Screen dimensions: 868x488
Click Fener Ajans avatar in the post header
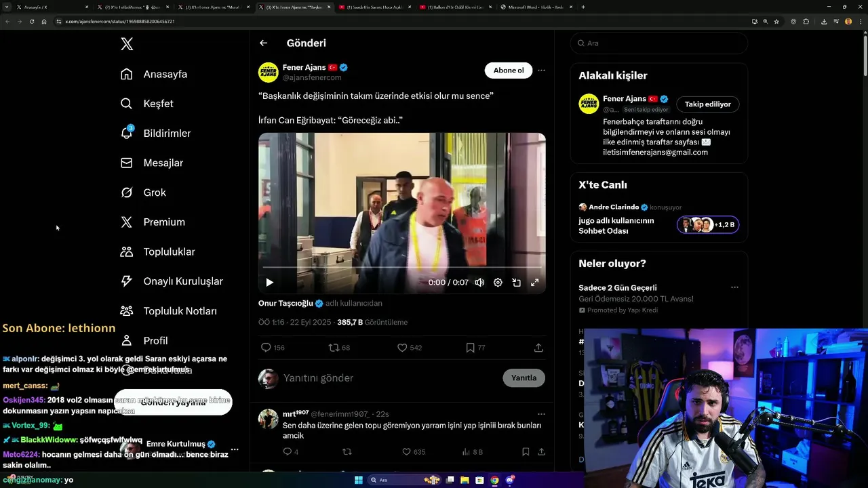pyautogui.click(x=268, y=73)
